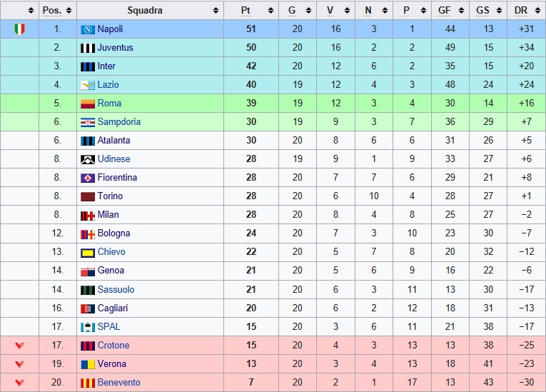Sort by DR goal difference arrows

pyautogui.click(x=537, y=11)
